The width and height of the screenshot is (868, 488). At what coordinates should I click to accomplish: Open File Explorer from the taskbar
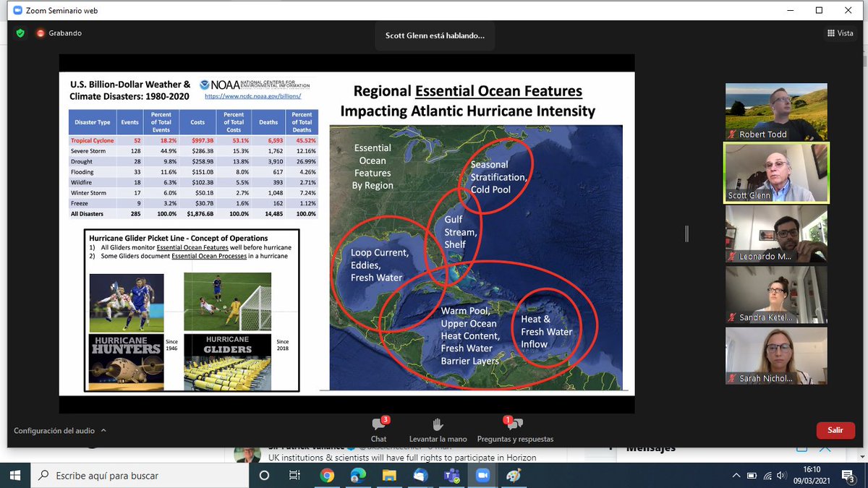pyautogui.click(x=389, y=475)
